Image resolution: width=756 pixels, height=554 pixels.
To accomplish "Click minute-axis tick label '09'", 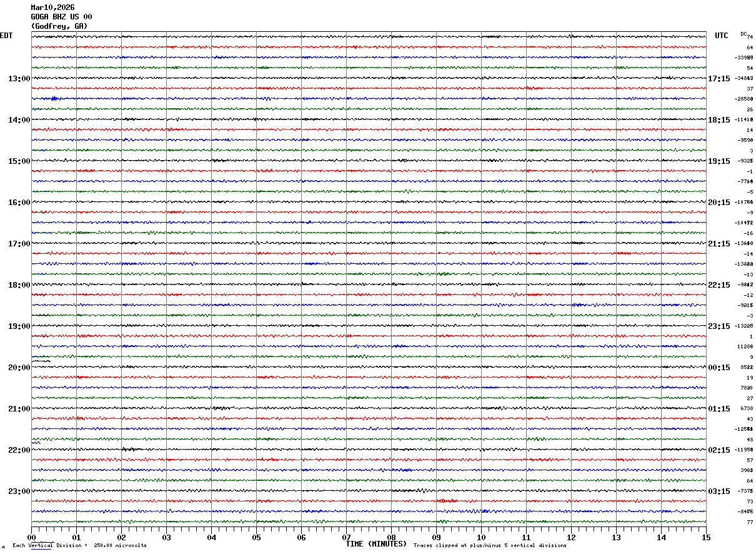I will (x=436, y=537).
